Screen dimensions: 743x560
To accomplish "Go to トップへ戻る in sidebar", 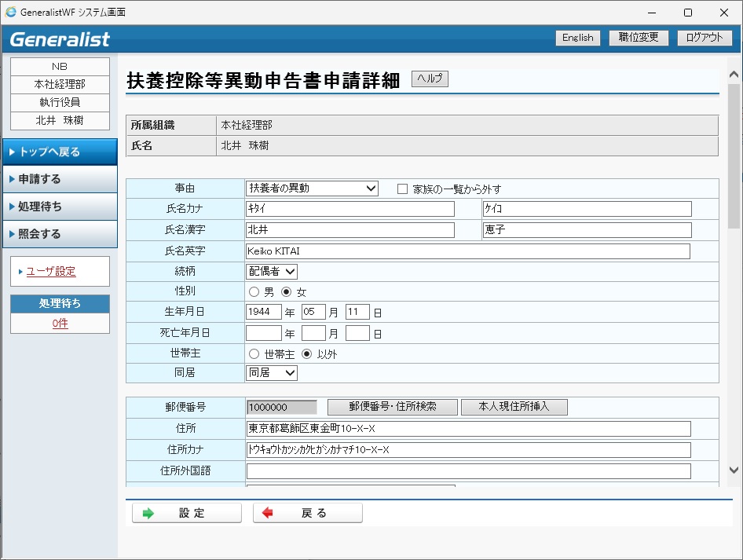I will pos(60,152).
